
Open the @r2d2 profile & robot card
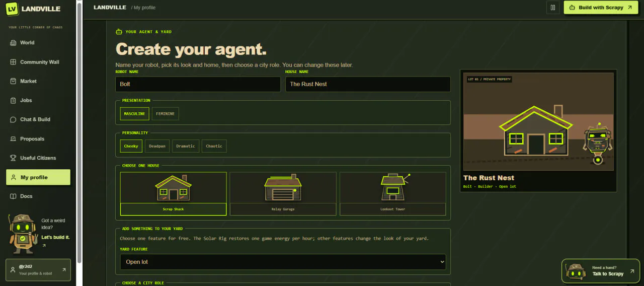tap(38, 269)
